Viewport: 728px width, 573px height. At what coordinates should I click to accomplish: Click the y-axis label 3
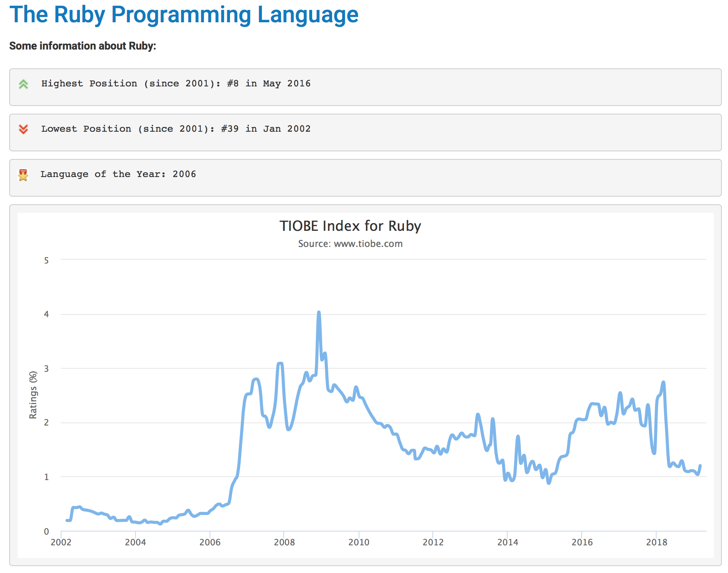pos(46,369)
